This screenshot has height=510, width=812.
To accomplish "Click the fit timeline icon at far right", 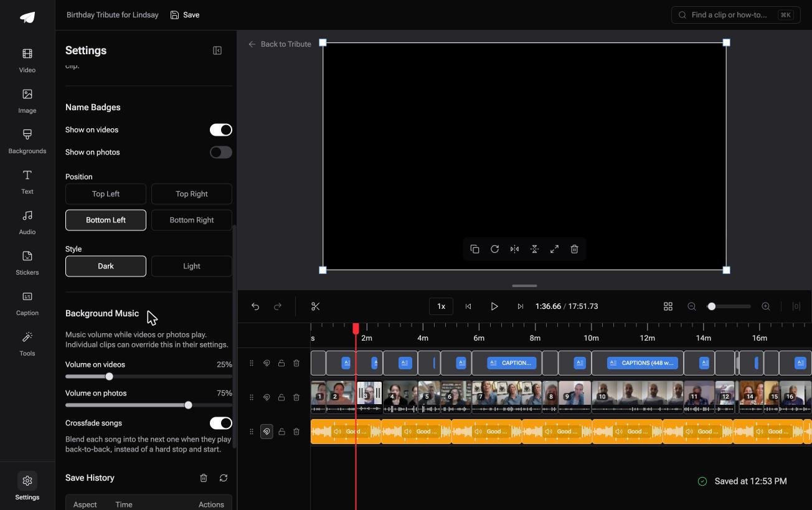I will click(796, 306).
